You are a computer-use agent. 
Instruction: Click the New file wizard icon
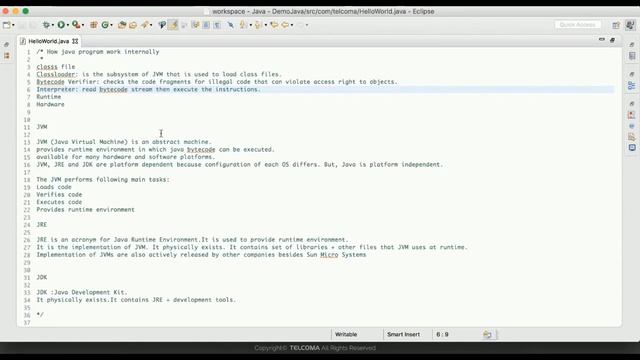(x=7, y=25)
